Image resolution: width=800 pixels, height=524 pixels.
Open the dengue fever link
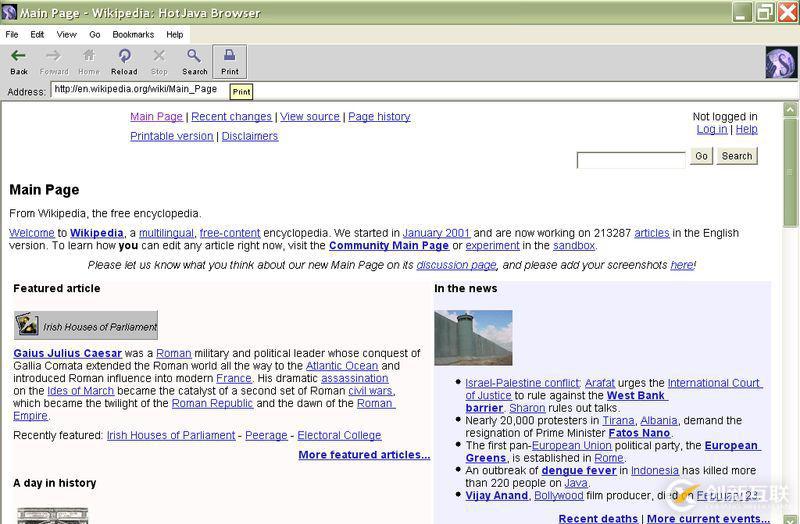click(x=579, y=470)
